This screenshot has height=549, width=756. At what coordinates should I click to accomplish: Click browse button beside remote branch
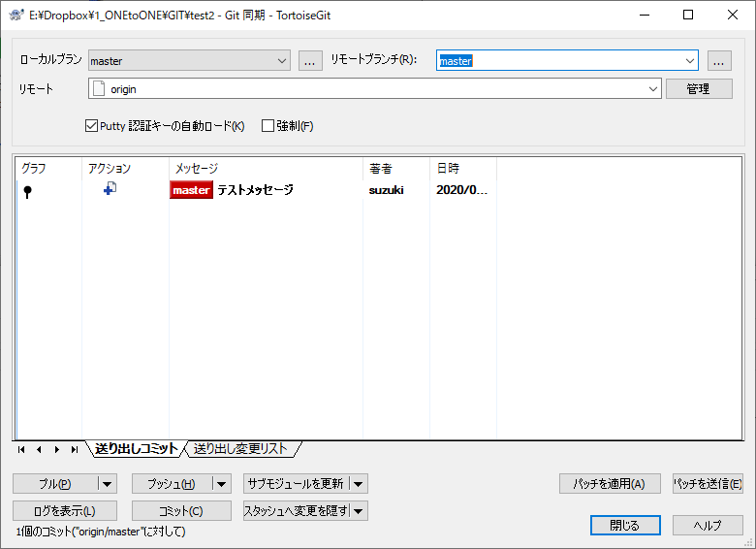(719, 61)
